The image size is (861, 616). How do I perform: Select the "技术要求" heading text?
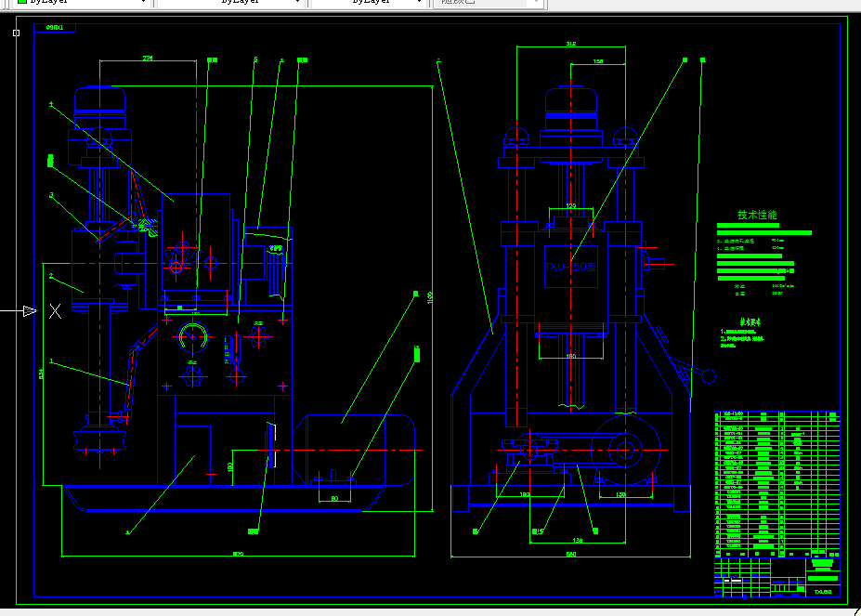point(750,322)
